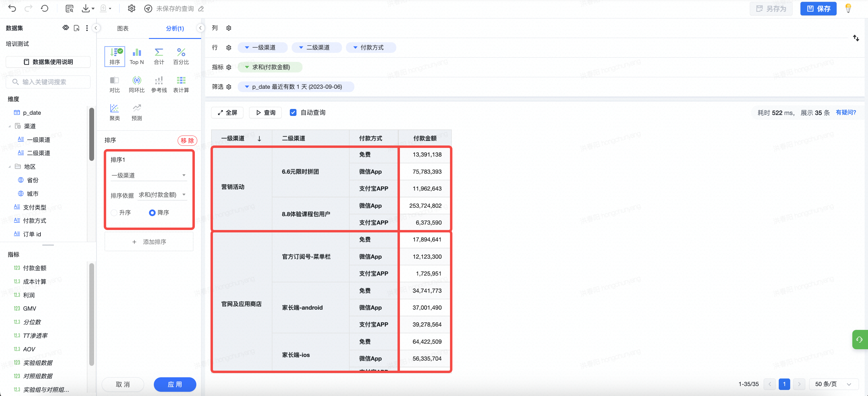
Task: Open the 50 条/页 page size dropdown
Action: click(x=834, y=384)
